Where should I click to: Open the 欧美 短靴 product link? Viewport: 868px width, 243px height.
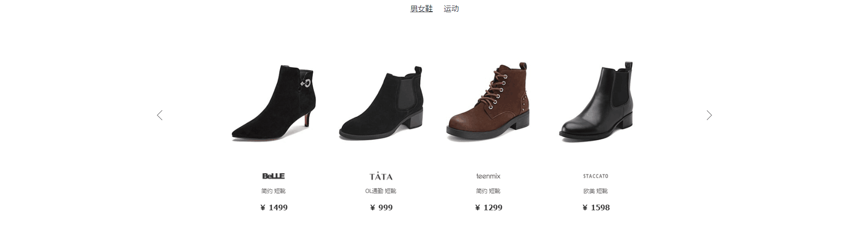(596, 191)
